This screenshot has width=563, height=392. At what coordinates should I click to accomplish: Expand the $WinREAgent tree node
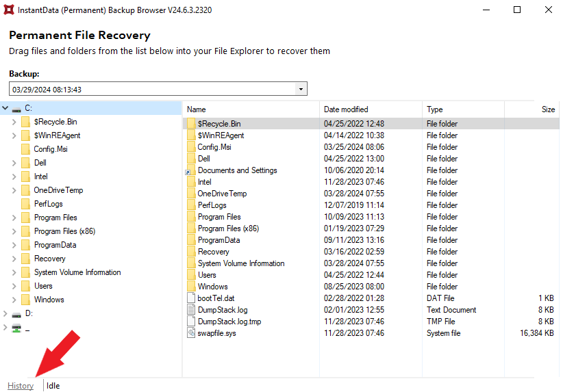pos(14,135)
